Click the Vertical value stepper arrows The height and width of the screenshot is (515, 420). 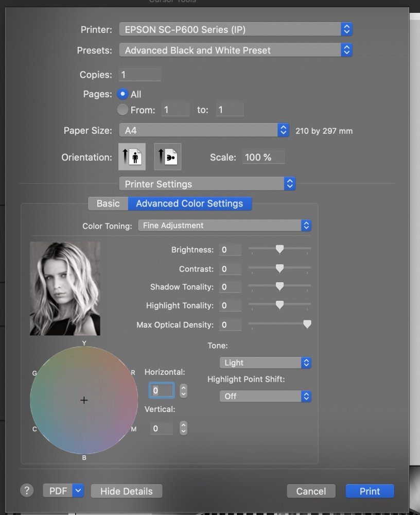tap(183, 428)
